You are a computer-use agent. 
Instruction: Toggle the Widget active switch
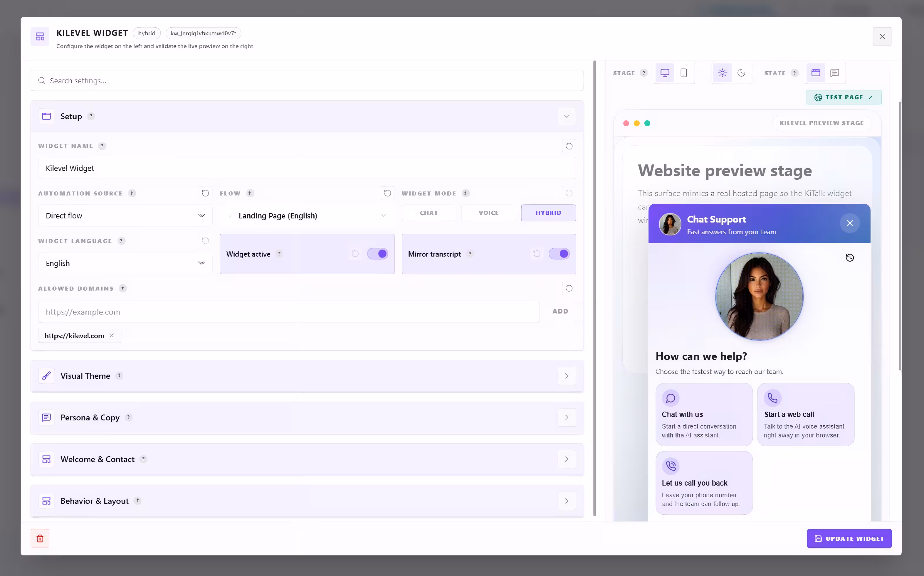[x=378, y=254]
